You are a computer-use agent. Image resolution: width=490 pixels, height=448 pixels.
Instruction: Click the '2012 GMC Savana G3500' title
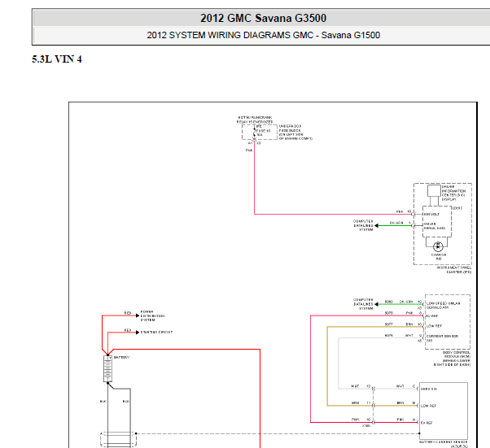263,18
